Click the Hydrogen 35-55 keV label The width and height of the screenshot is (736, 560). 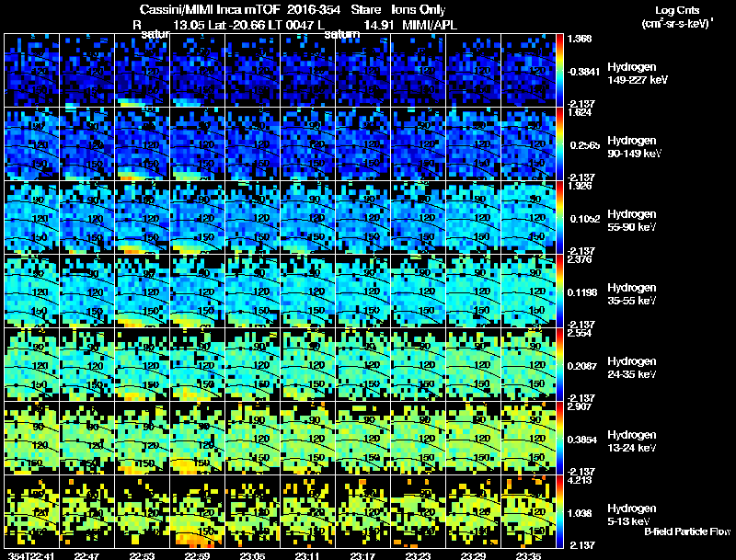(632, 294)
